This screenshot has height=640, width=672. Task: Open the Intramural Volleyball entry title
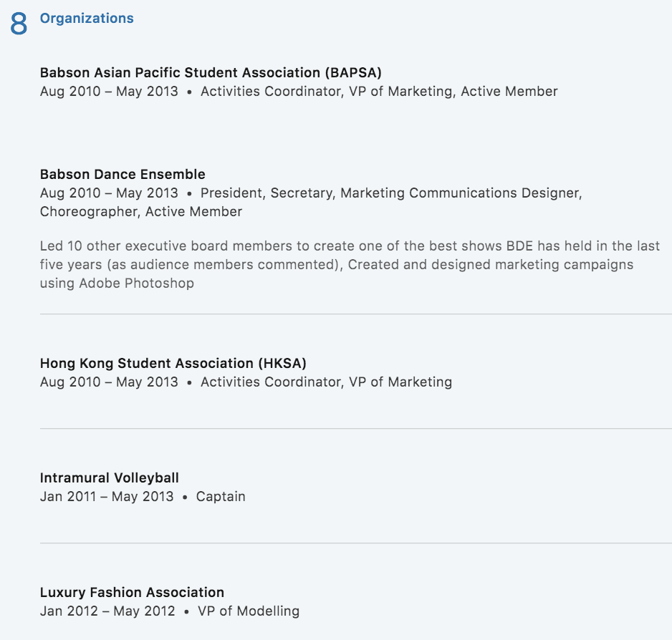click(x=110, y=477)
